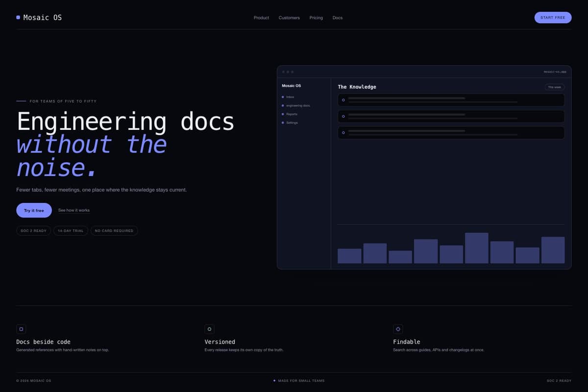Screen dimensions: 588x392
Task: Open the Customers nav link
Action: [289, 18]
